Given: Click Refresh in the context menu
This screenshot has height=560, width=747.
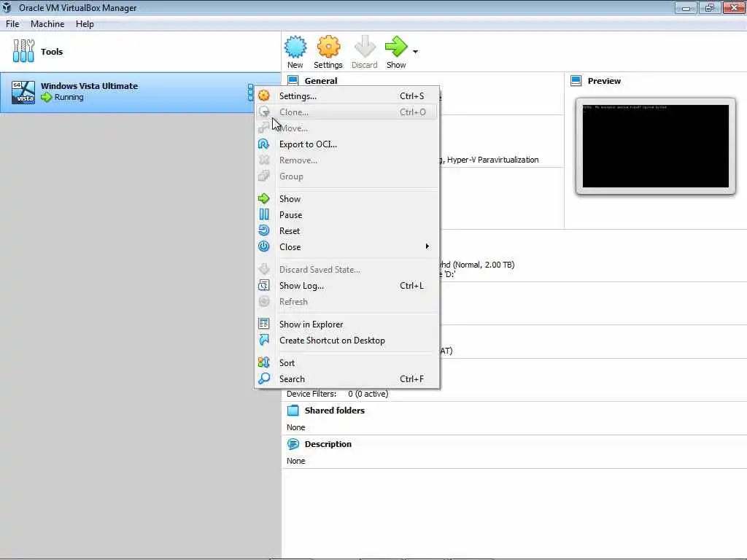Looking at the screenshot, I should click(347, 303).
